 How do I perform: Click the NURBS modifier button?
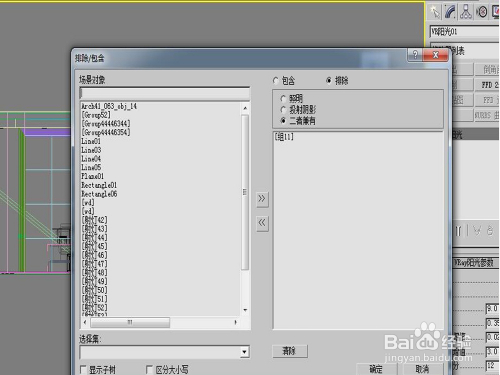487,115
